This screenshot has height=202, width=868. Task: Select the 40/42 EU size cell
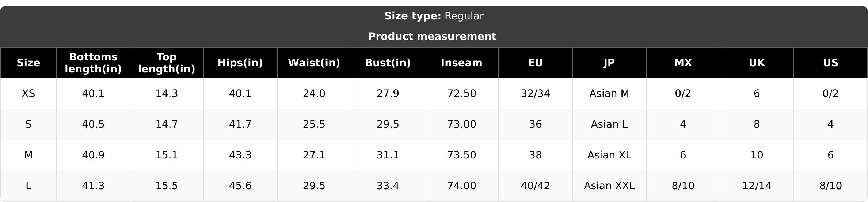click(x=536, y=186)
